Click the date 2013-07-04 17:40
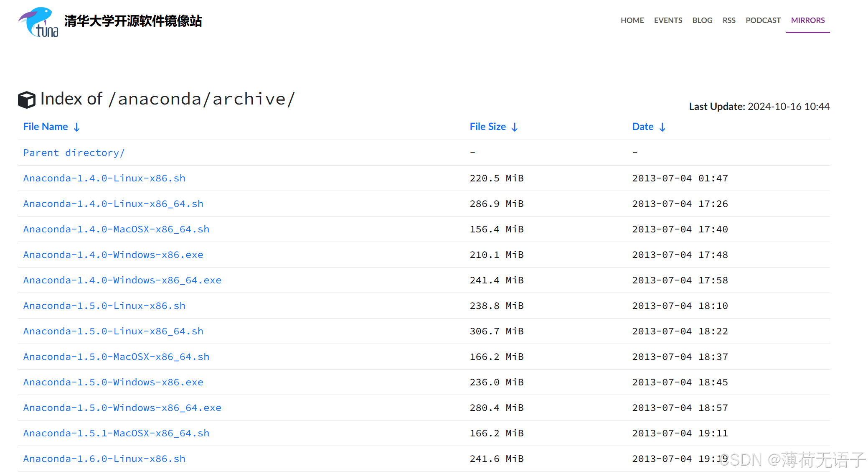This screenshot has height=474, width=868. pyautogui.click(x=680, y=229)
